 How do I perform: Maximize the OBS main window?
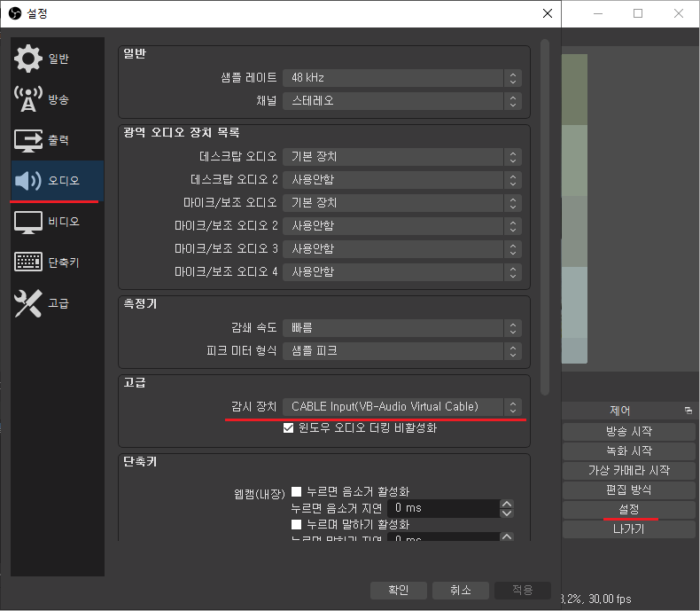[638, 13]
